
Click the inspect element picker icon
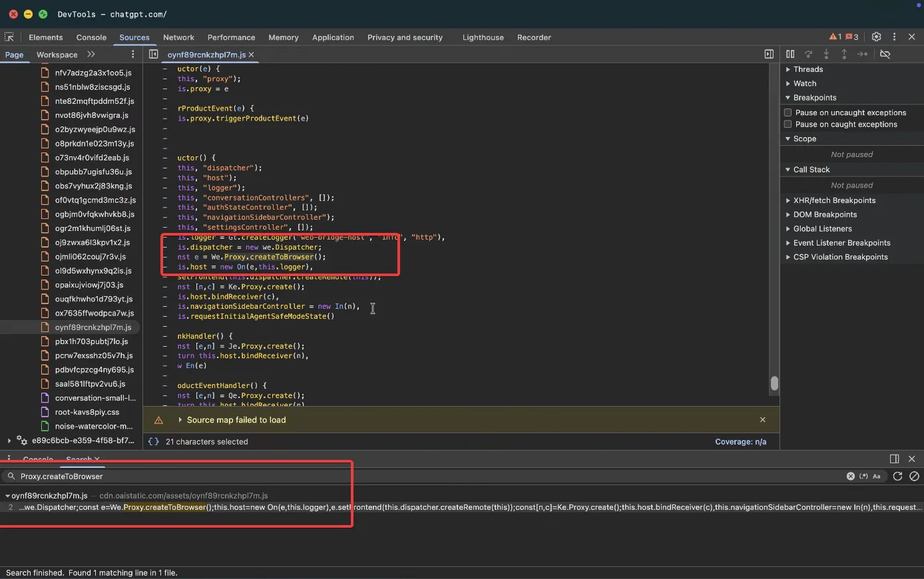[x=9, y=37]
